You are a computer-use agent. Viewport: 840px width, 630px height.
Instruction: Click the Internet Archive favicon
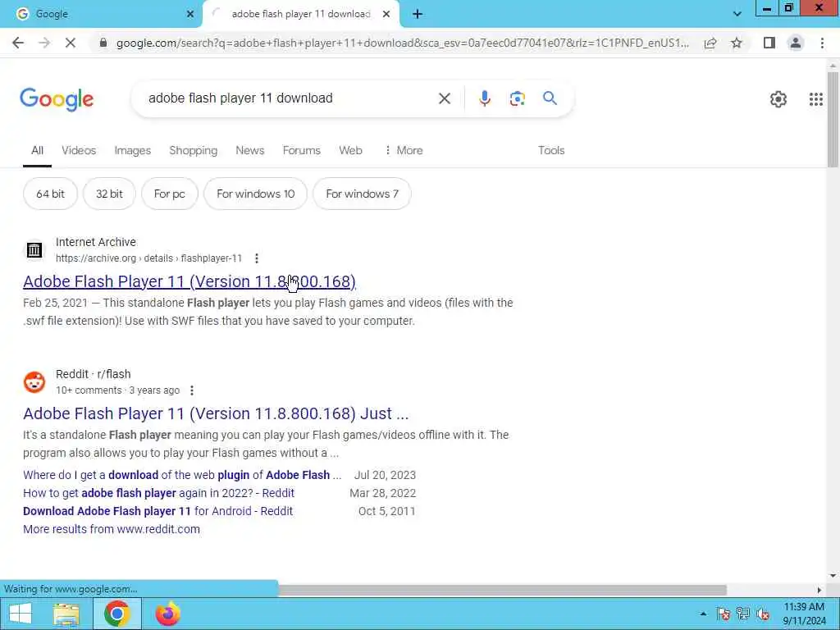pos(34,249)
